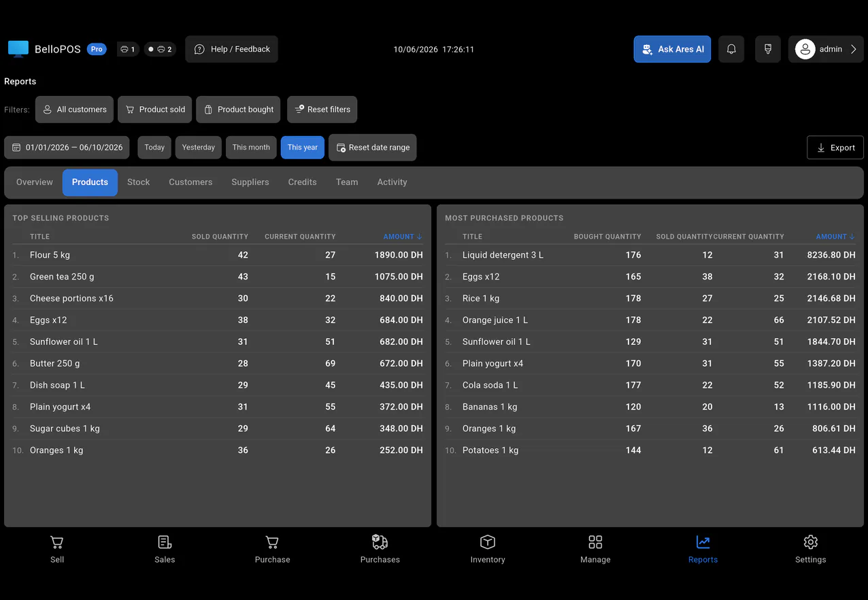Open the Product sold filter

(155, 110)
